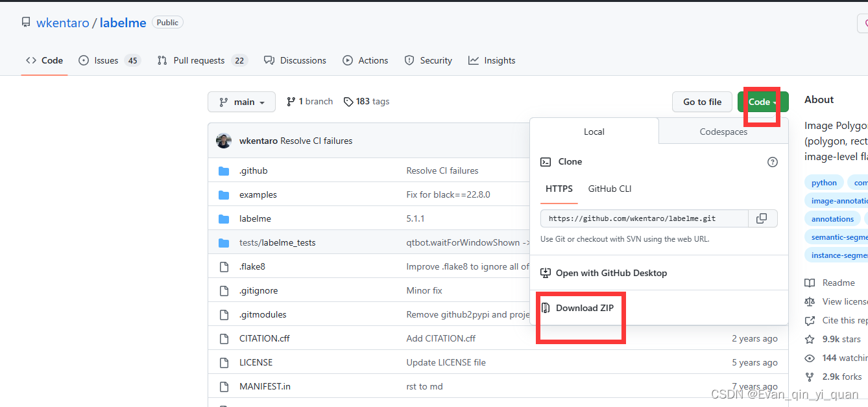Click wkentaro's profile avatar

(x=224, y=141)
